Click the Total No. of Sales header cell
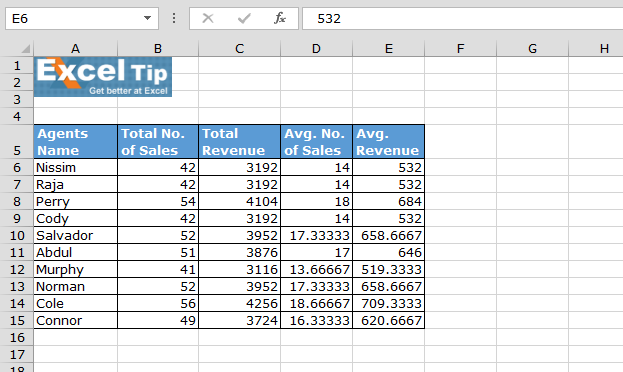The height and width of the screenshot is (372, 623). click(158, 141)
